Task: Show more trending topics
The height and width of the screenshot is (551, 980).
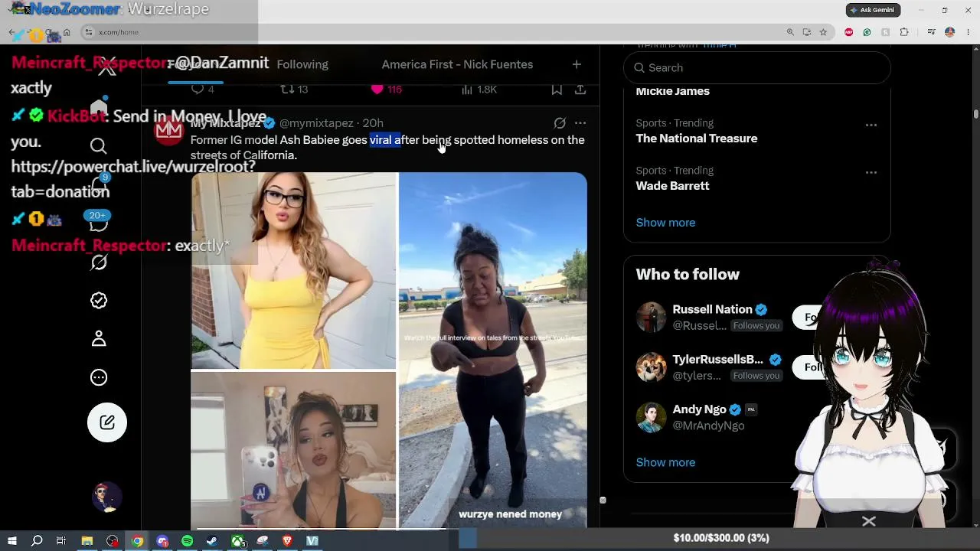Action: coord(665,223)
